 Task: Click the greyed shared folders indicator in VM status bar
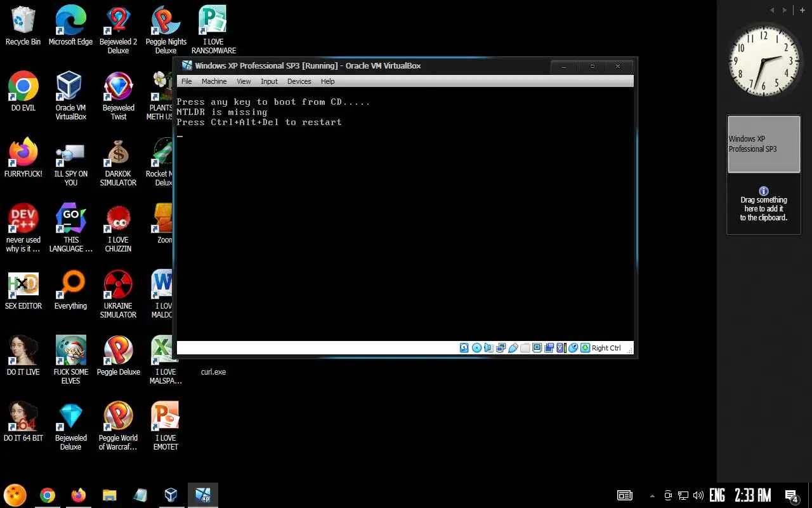point(525,348)
